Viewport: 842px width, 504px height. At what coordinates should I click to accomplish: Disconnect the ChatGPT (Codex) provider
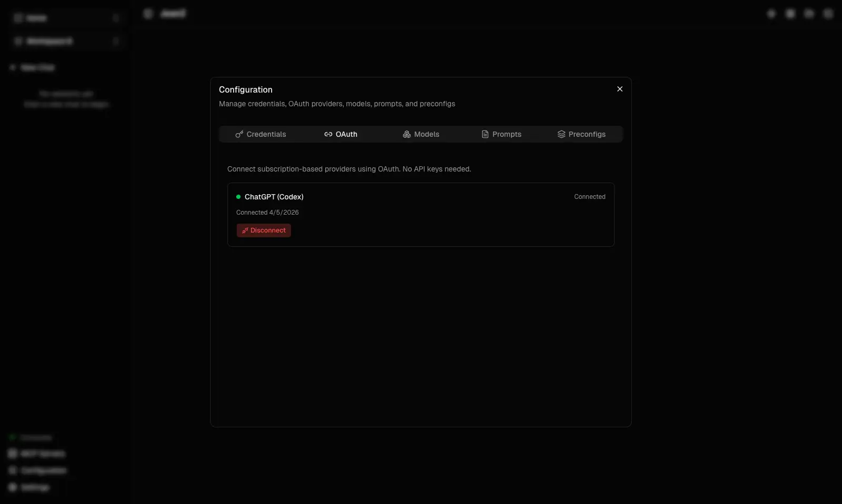pyautogui.click(x=264, y=230)
